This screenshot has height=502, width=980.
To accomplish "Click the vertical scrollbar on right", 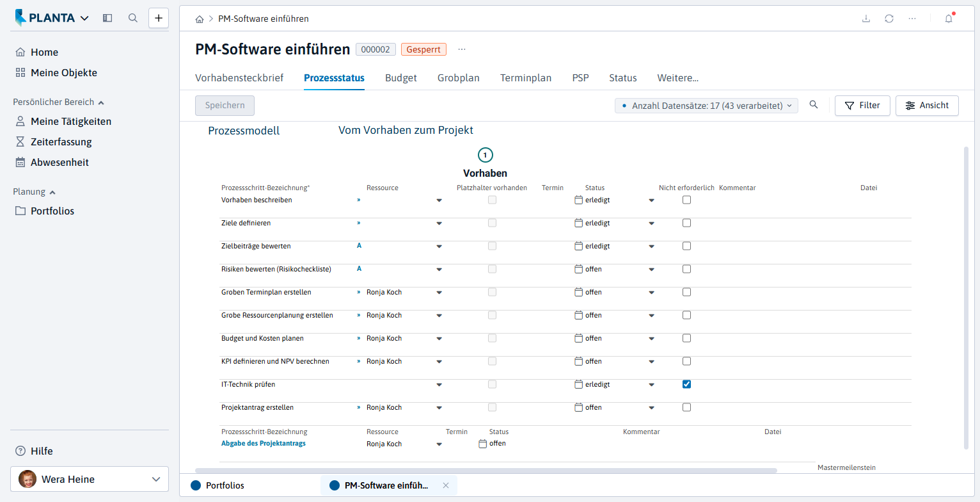I will click(x=966, y=298).
